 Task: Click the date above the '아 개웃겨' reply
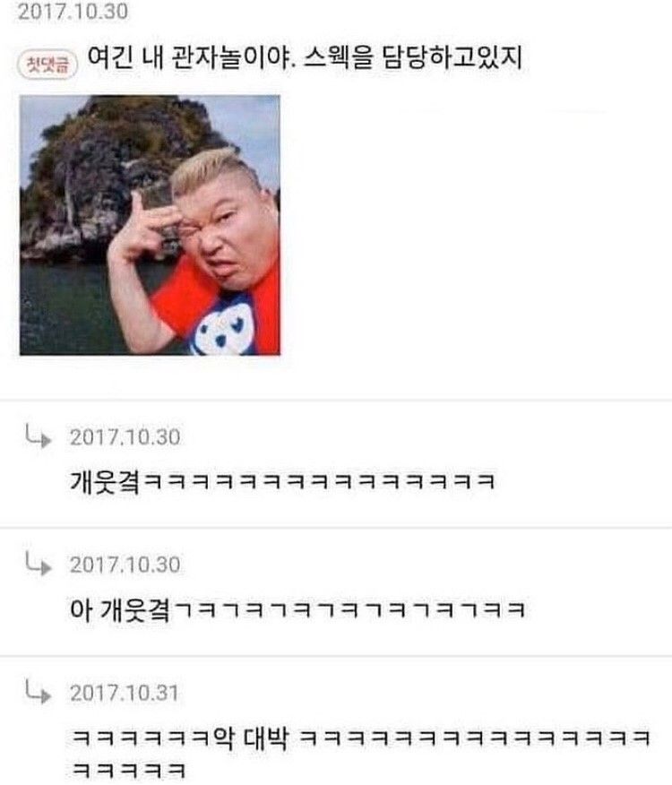(125, 565)
